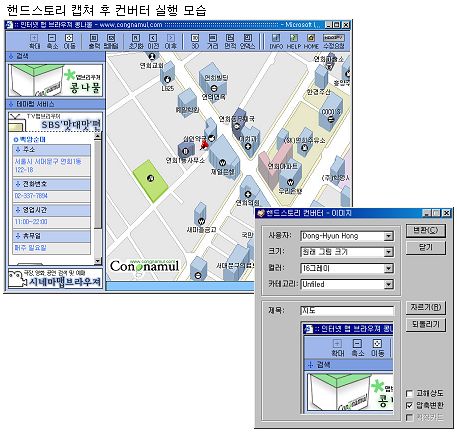The width and height of the screenshot is (457, 434).
Task: Click the 제목 title input field
Action: tap(347, 311)
